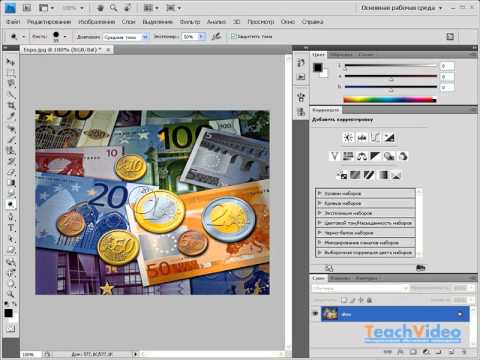
Task: Add a Color Balance adjustment
Action: pyautogui.click(x=362, y=156)
